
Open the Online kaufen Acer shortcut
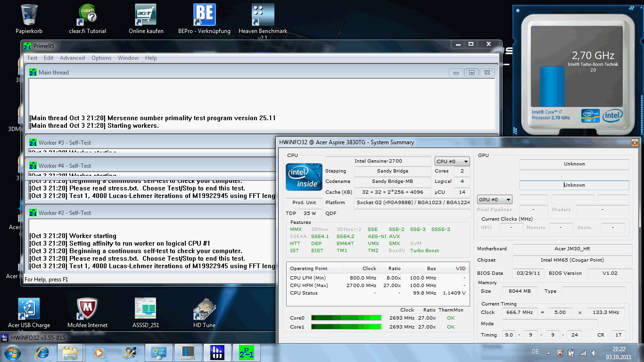tap(146, 19)
